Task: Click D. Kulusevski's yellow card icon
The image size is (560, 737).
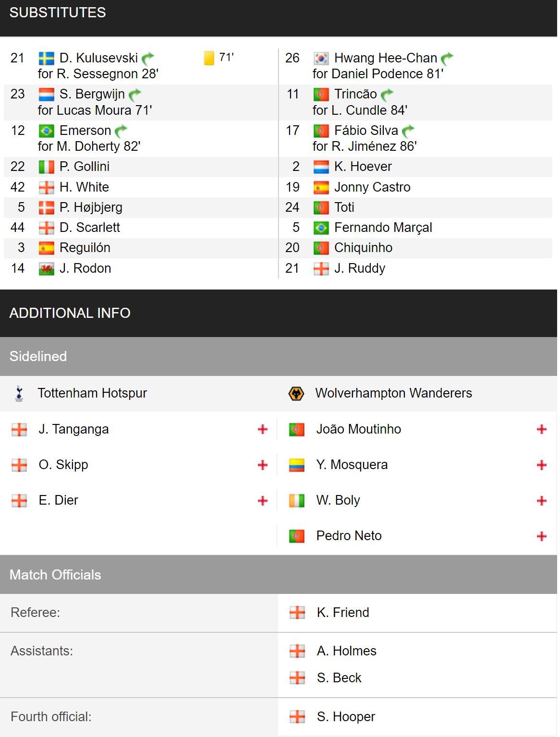Action: [x=209, y=58]
